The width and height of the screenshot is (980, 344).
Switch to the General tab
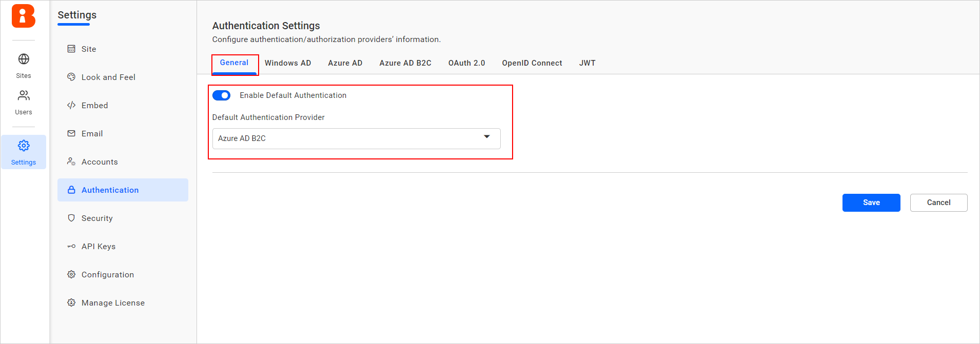[x=234, y=63]
